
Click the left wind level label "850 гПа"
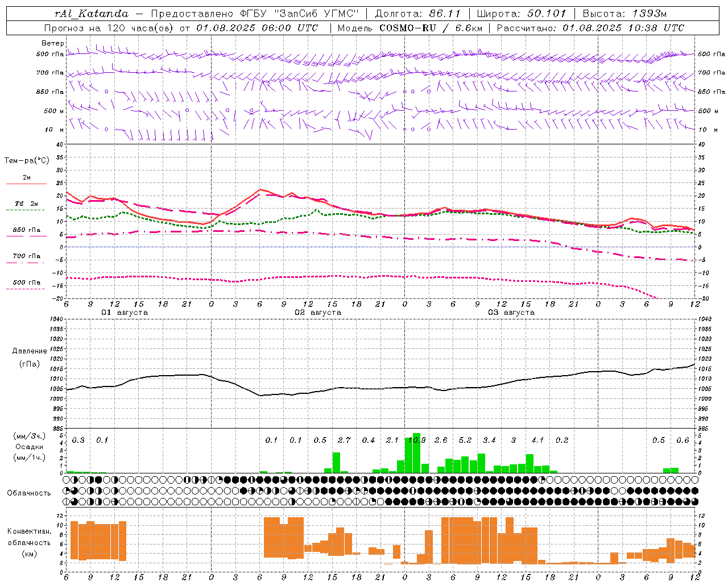[x=50, y=92]
